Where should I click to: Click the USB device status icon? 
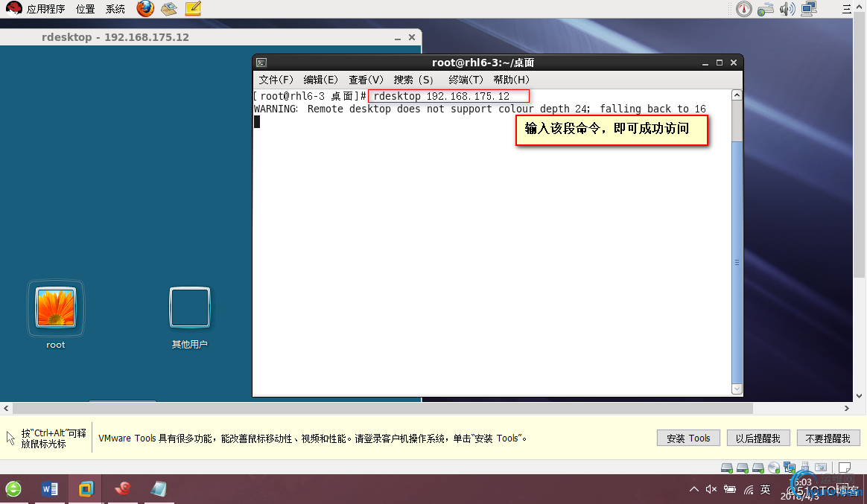(x=805, y=468)
